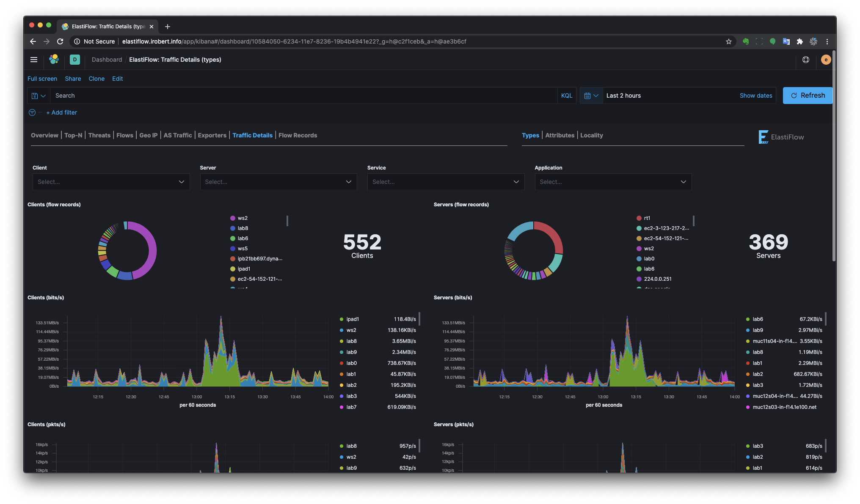This screenshot has height=504, width=860.
Task: Switch to the Locality sub-tab
Action: (x=592, y=135)
